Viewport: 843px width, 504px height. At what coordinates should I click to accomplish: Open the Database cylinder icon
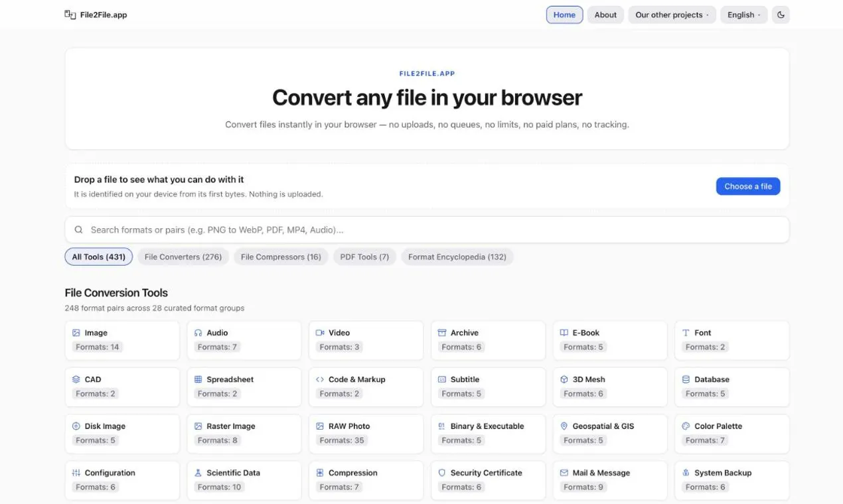click(686, 379)
